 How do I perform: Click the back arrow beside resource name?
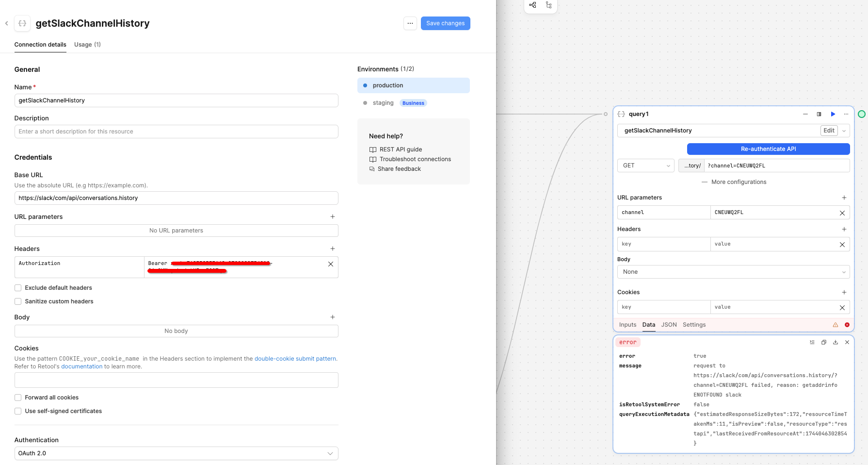click(x=7, y=23)
